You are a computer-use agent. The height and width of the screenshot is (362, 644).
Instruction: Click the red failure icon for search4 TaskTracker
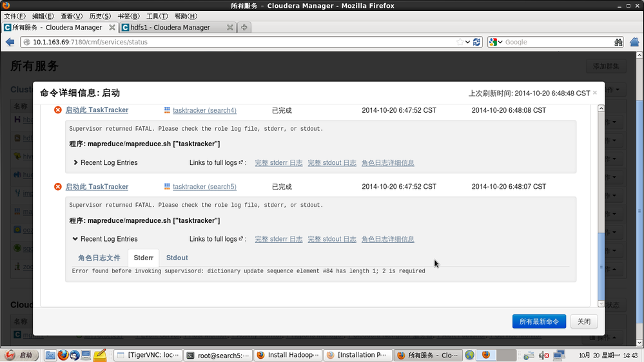(58, 110)
